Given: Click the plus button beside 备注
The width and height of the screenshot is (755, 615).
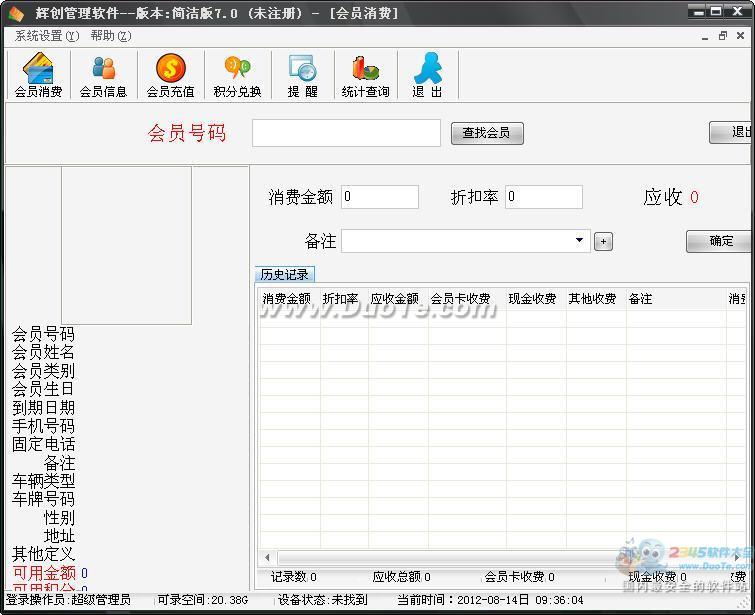Looking at the screenshot, I should [x=603, y=241].
